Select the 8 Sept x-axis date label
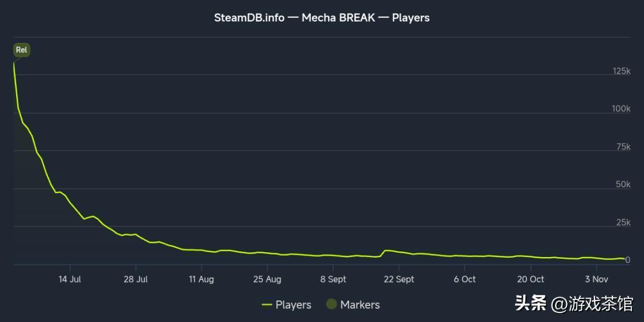The image size is (644, 322). tap(333, 279)
